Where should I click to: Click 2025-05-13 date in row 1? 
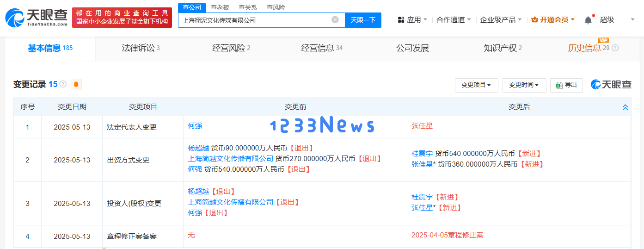coord(72,127)
